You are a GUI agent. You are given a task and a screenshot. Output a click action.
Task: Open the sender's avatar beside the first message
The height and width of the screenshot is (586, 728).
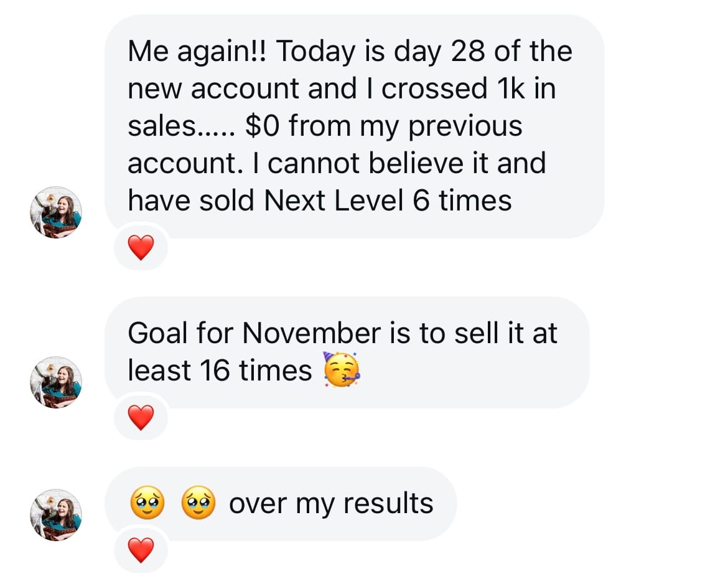tap(56, 212)
